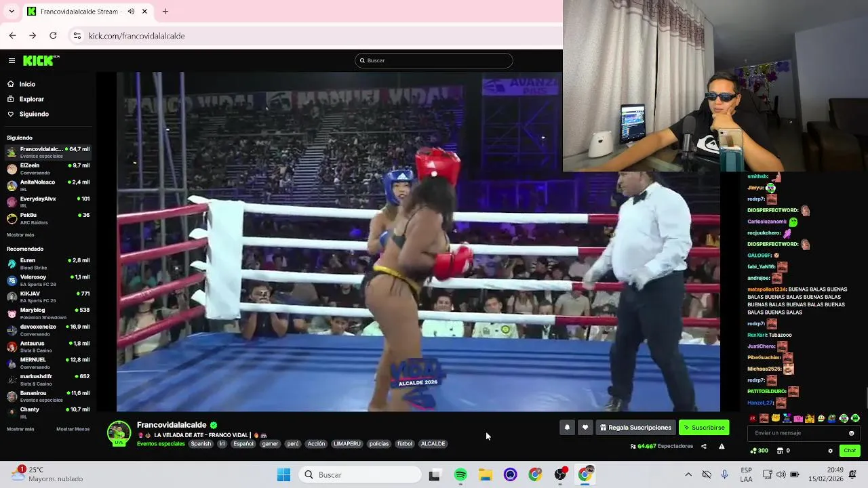Click the streamer avatar with LIVE badge
868x488 pixels.
point(119,434)
